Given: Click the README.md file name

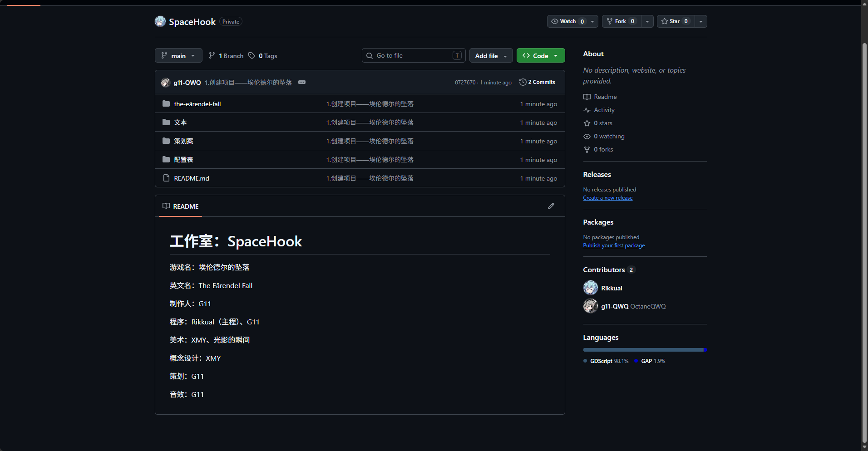Looking at the screenshot, I should coord(192,178).
